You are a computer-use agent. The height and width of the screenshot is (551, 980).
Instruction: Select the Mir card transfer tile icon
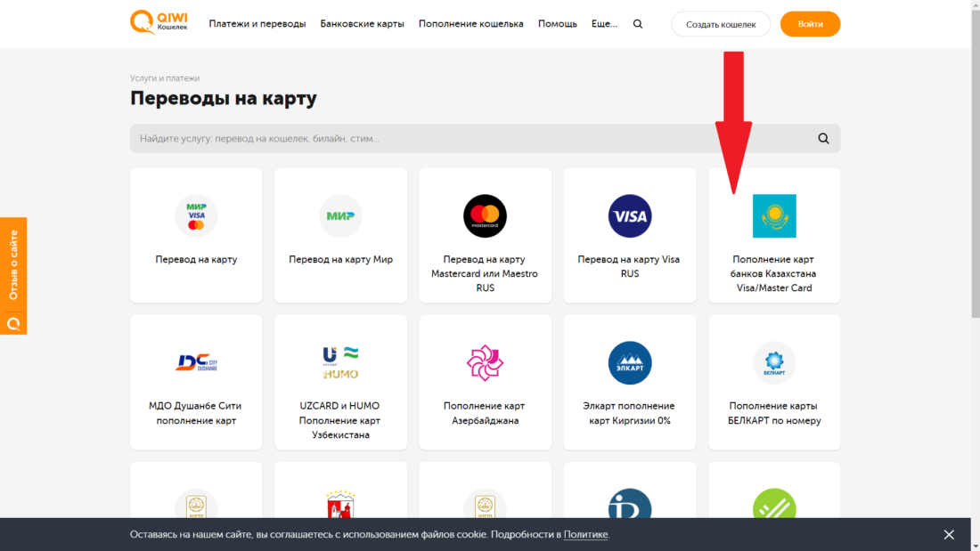click(340, 215)
